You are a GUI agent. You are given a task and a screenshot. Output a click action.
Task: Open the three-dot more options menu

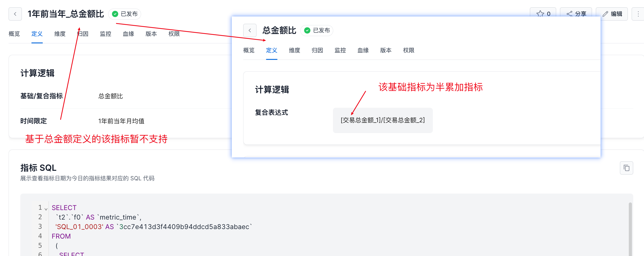[638, 14]
